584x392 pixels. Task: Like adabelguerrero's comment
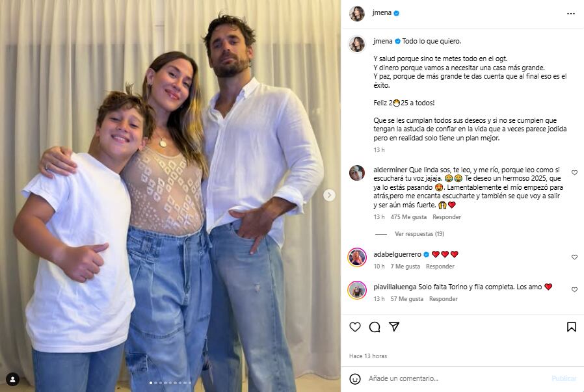(574, 257)
